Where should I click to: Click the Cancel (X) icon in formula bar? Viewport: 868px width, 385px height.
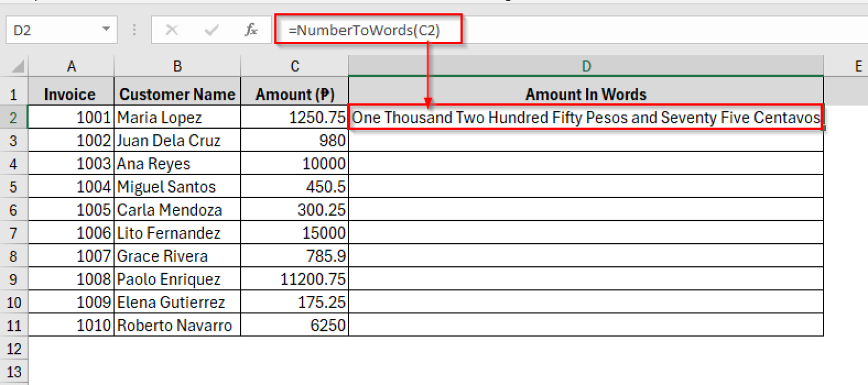[x=172, y=30]
